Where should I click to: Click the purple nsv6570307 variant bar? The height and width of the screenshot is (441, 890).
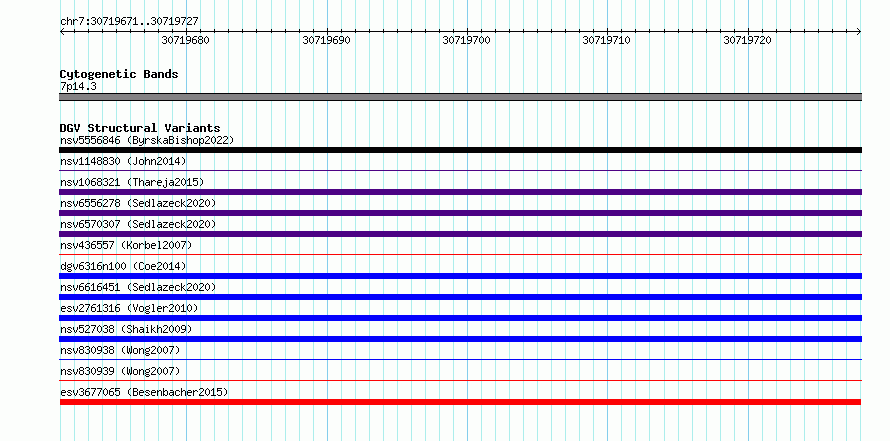(460, 234)
